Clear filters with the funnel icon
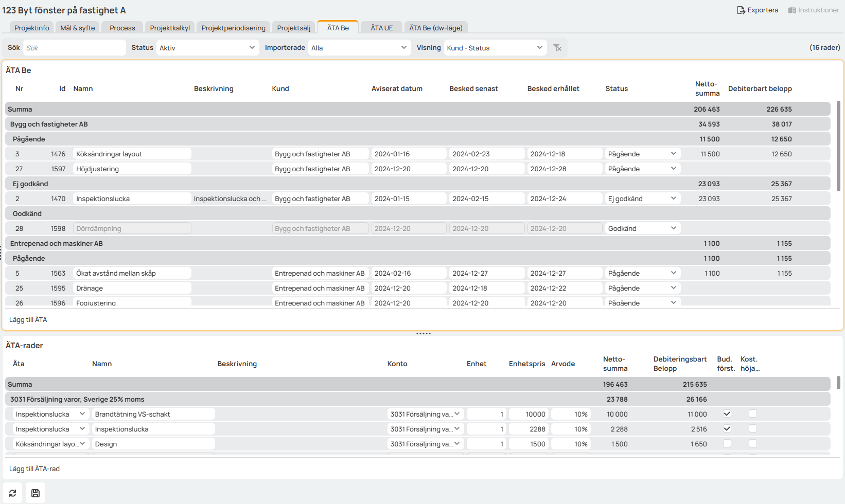Viewport: 845px width, 504px height. coord(557,48)
